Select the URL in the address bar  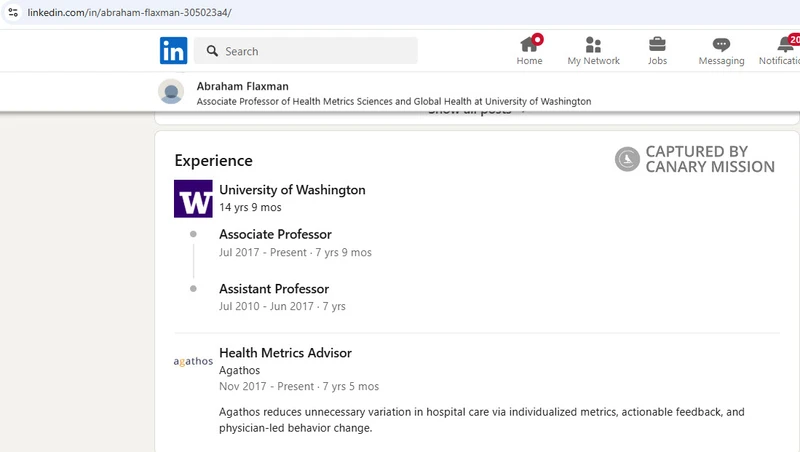pos(130,12)
